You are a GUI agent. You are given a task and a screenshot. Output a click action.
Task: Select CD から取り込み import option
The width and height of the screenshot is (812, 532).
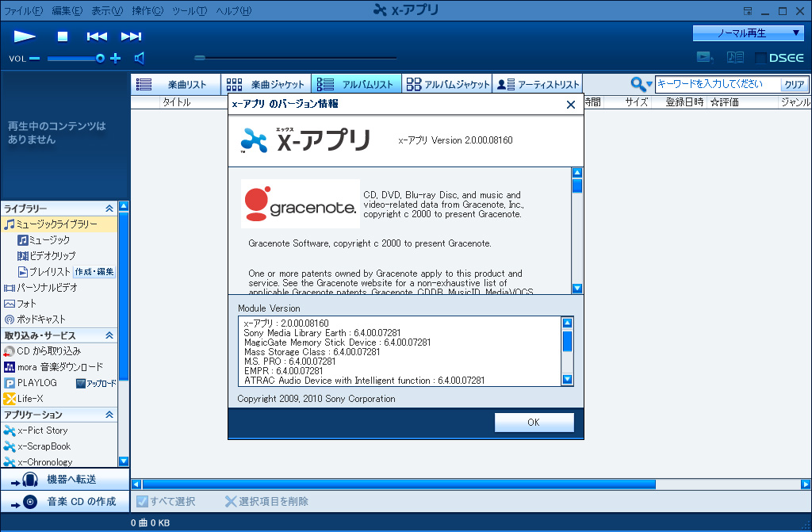42,351
